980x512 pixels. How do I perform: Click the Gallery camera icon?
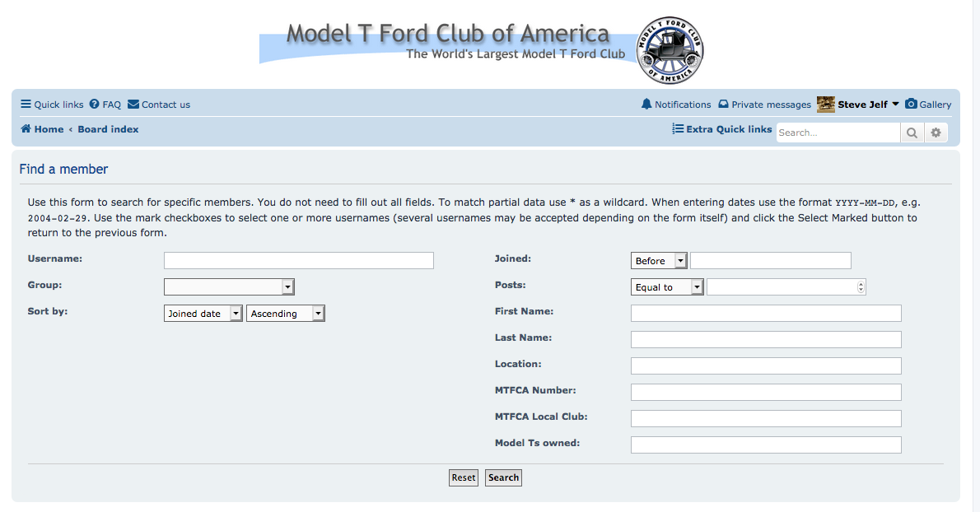pyautogui.click(x=911, y=105)
